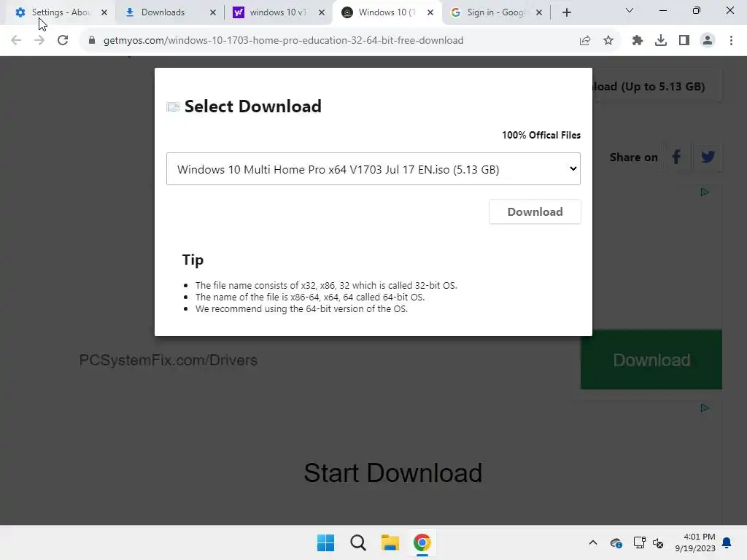Close the Sign in - Google tab

pos(539,12)
